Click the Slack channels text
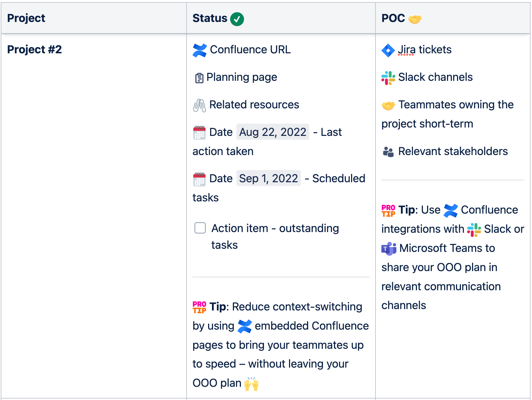 pos(435,77)
